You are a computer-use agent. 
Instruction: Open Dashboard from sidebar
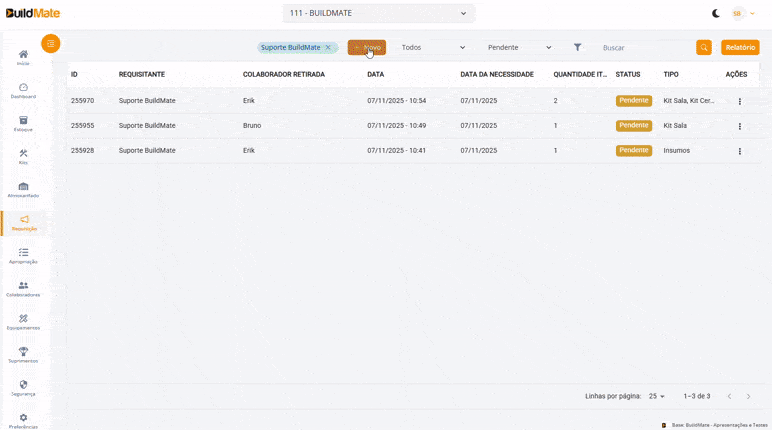coord(23,90)
